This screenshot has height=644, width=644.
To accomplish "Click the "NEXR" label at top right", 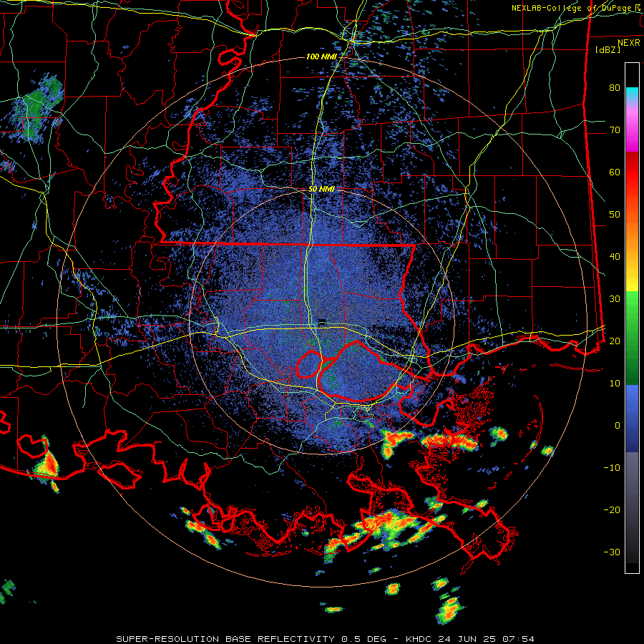I will 628,43.
